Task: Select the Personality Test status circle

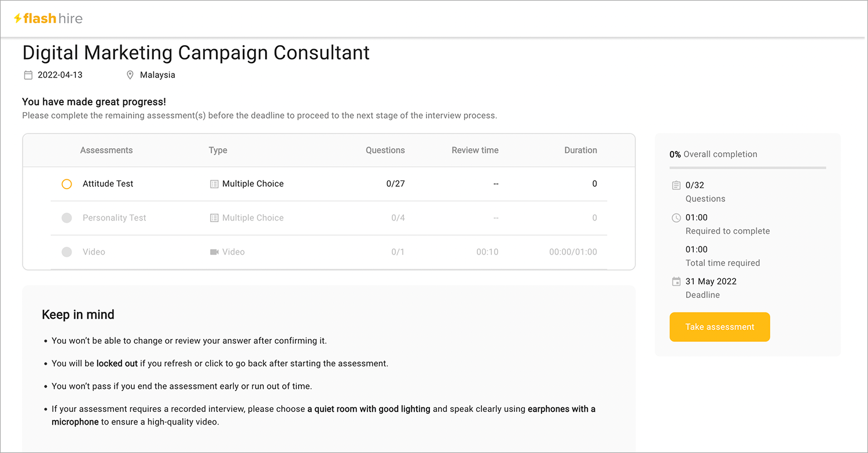Action: click(x=67, y=218)
